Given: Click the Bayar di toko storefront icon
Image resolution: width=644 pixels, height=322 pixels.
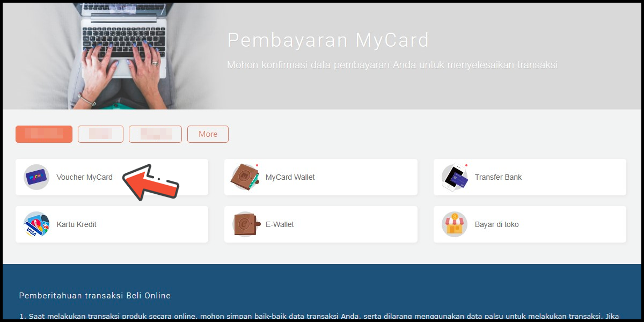Looking at the screenshot, I should pos(455,224).
